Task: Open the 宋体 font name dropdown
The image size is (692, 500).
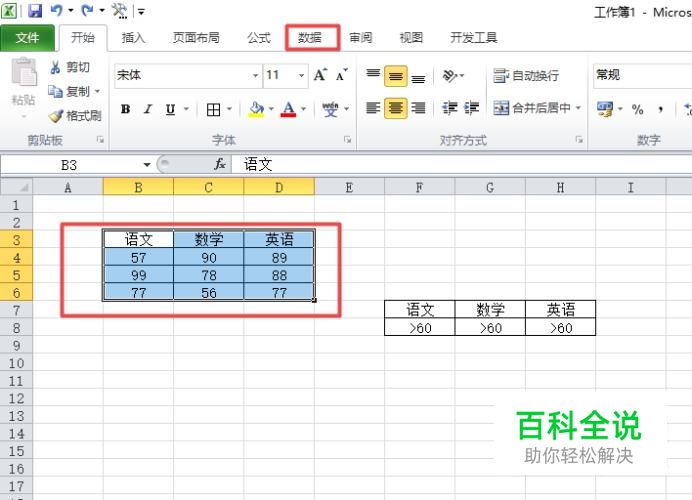Action: click(255, 75)
